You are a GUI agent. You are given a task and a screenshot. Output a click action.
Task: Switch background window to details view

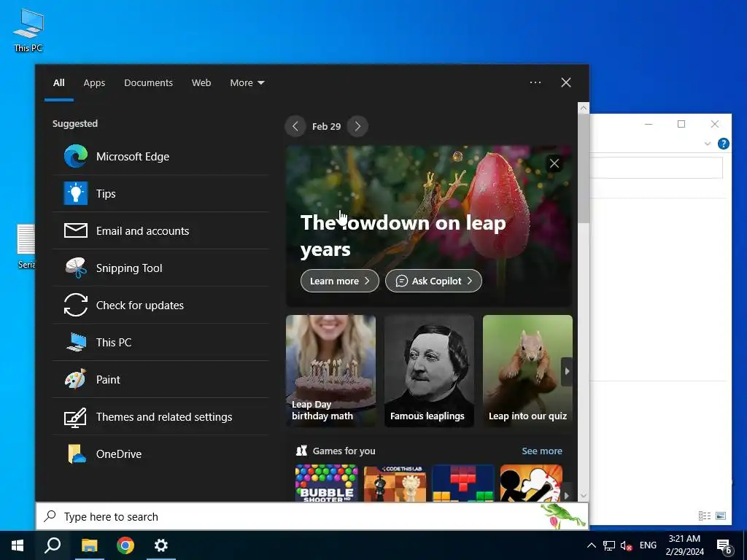pyautogui.click(x=705, y=516)
